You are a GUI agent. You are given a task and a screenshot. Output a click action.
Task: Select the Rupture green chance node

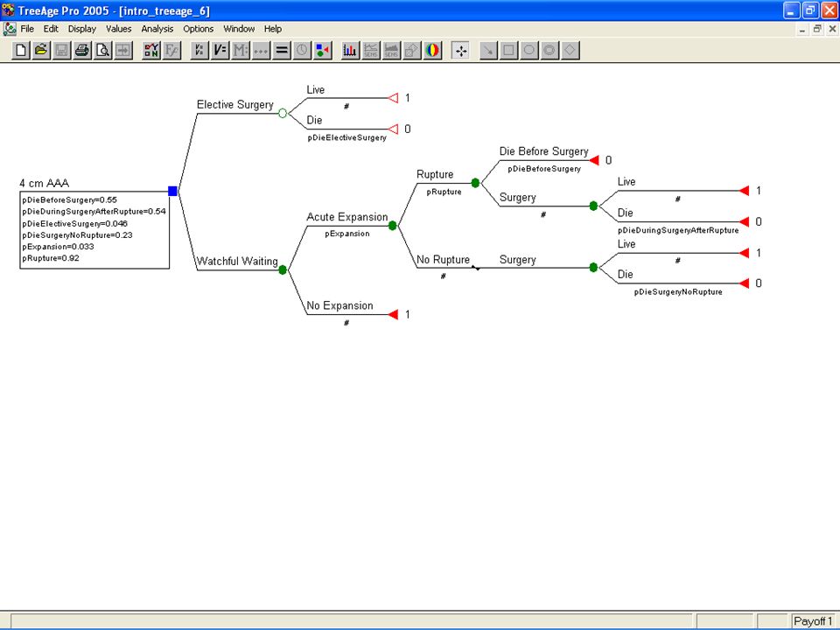coord(475,183)
